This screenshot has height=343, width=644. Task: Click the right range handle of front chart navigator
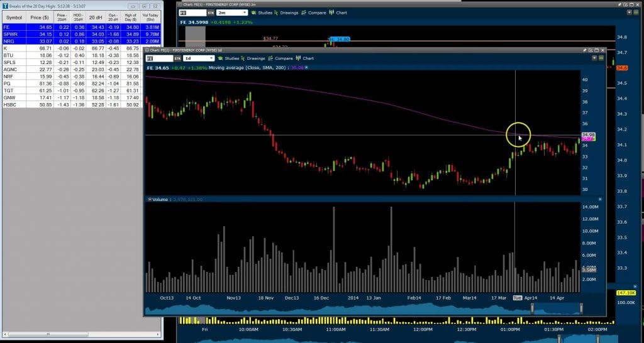(x=581, y=308)
